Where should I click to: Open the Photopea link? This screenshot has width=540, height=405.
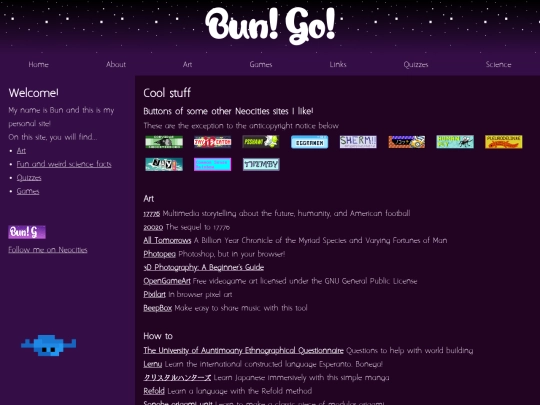[159, 254]
